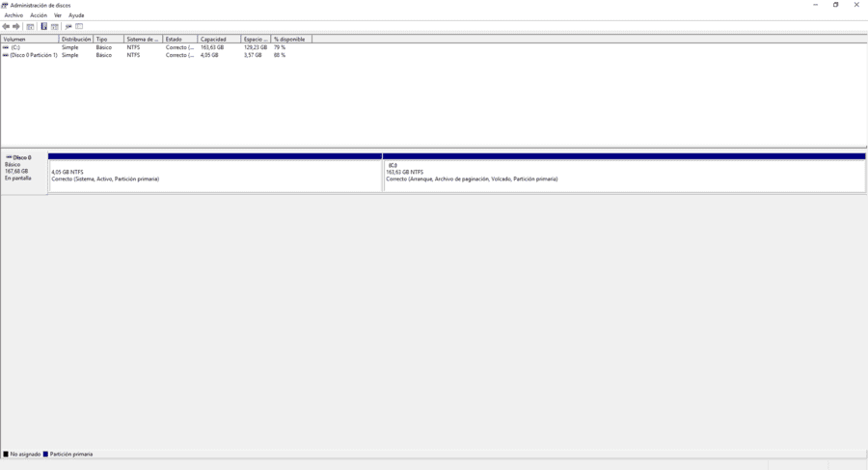Close the Administración de discos window

856,5
